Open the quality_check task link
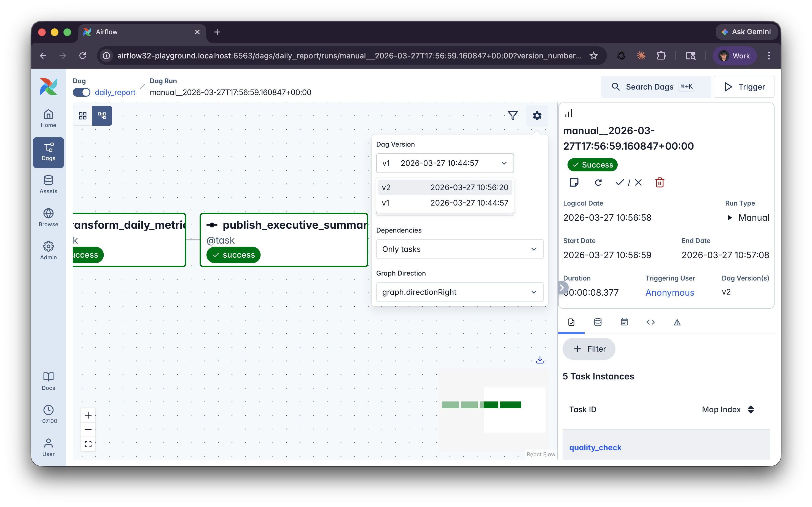Viewport: 812px width, 507px height. click(x=595, y=447)
